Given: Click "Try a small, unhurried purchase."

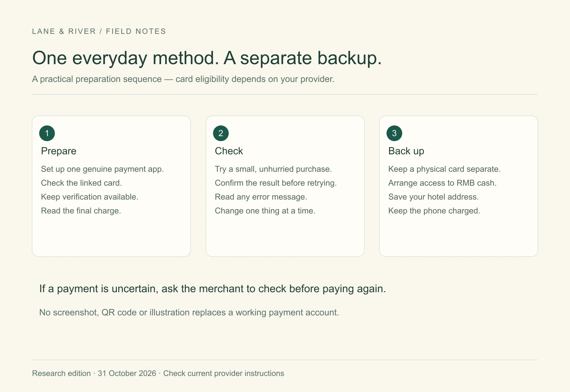Looking at the screenshot, I should (x=273, y=169).
